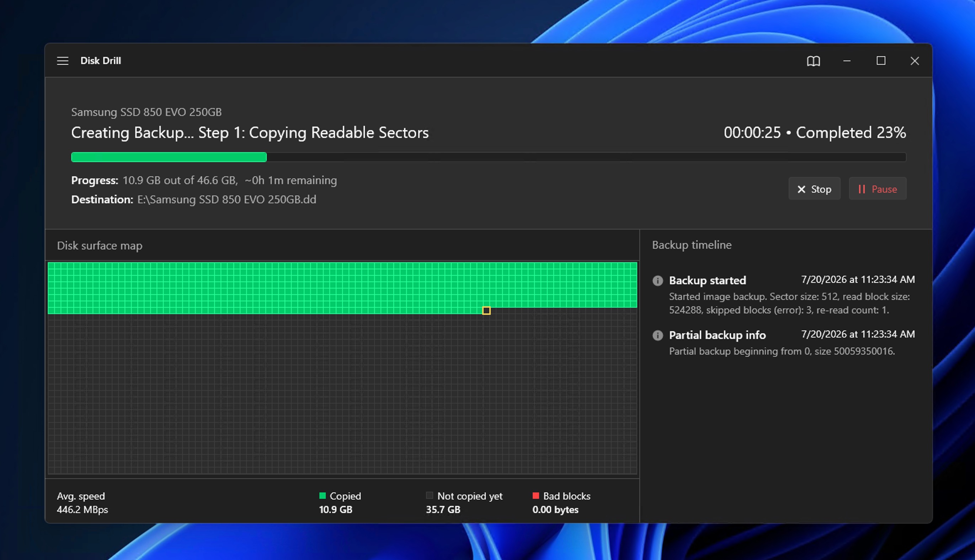
Task: Click the 35.7 GB not copied value
Action: click(x=443, y=509)
